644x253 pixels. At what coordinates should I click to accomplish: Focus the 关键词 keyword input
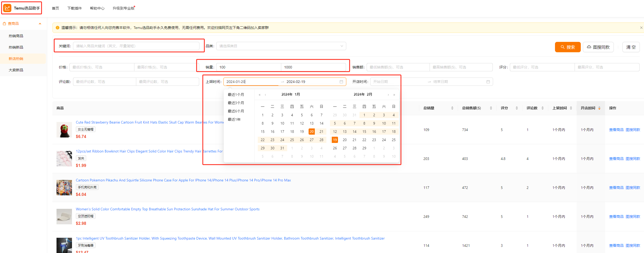point(136,46)
